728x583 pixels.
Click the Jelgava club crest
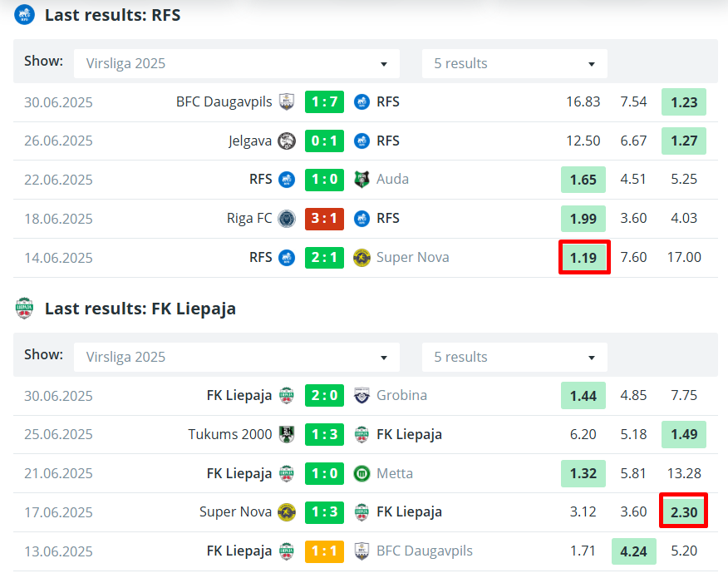[x=287, y=141]
